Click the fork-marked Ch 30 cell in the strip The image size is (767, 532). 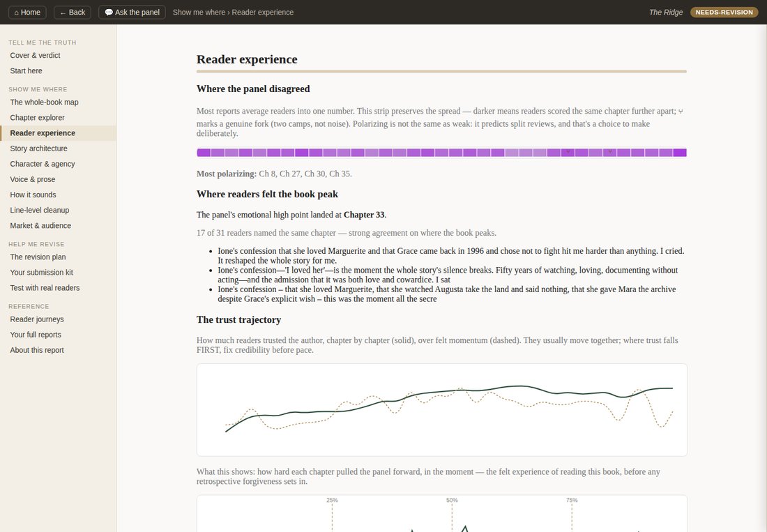610,153
